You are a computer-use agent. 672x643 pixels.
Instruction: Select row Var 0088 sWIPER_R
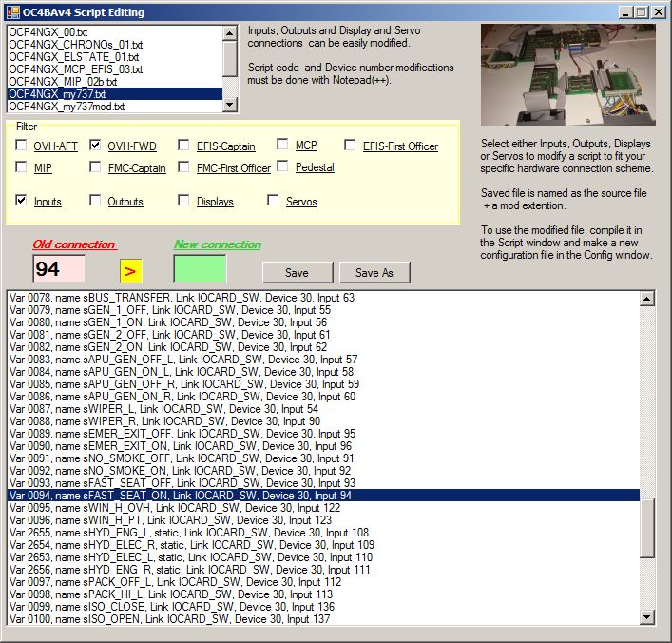coord(323,421)
